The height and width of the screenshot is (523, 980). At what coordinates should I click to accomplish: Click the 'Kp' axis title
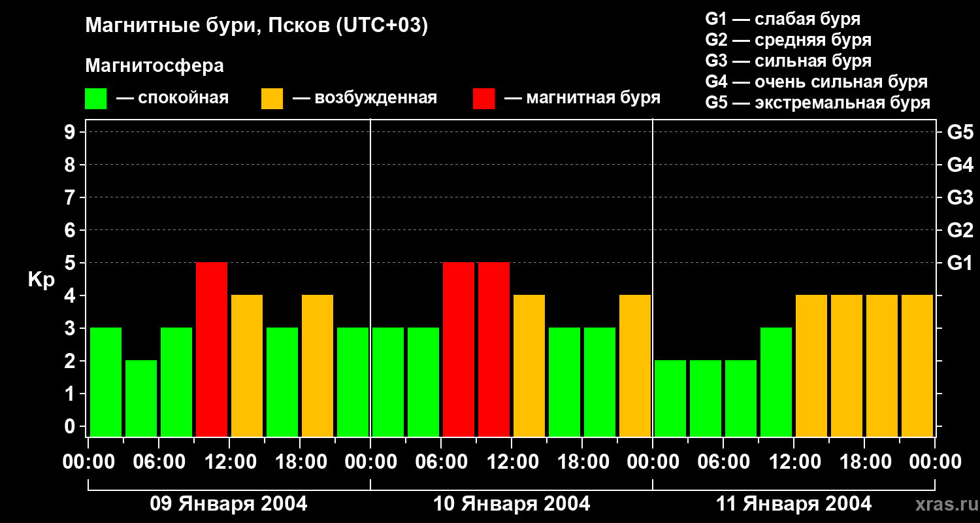(x=41, y=279)
